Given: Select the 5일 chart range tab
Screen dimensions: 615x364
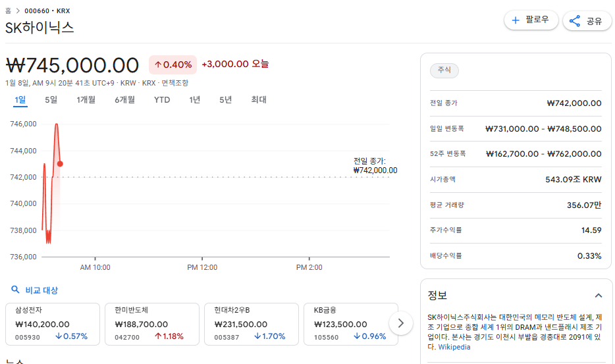Looking at the screenshot, I should click(51, 99).
